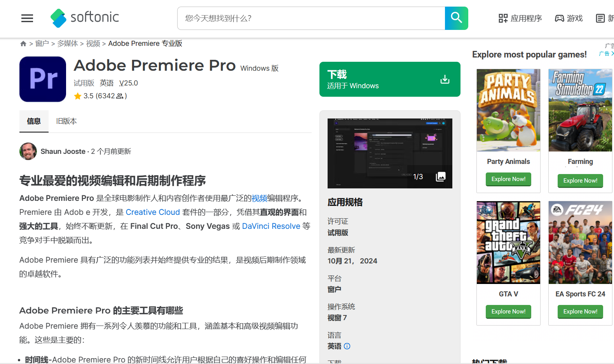
Task: Switch to the 信息 tab
Action: (34, 121)
